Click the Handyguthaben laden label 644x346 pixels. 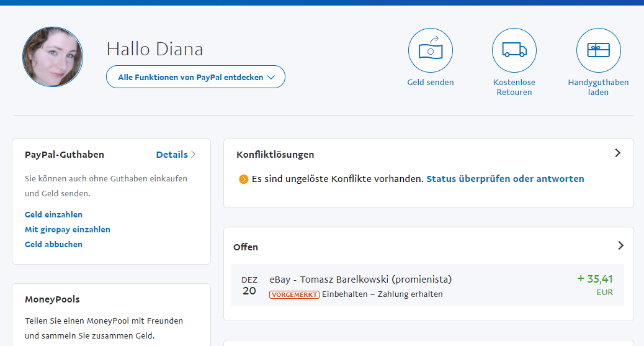pos(599,87)
